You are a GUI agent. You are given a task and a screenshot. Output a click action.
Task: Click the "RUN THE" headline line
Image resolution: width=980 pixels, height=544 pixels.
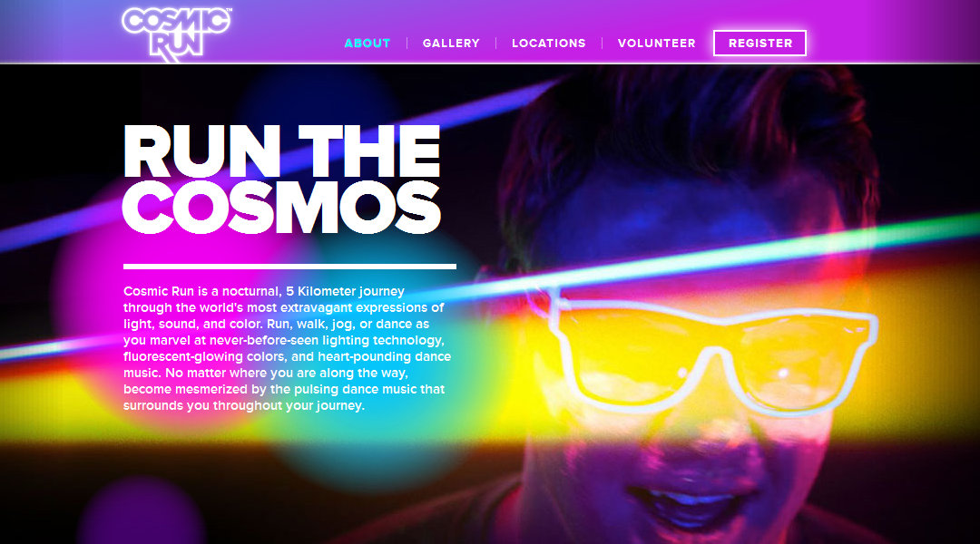tap(282, 151)
